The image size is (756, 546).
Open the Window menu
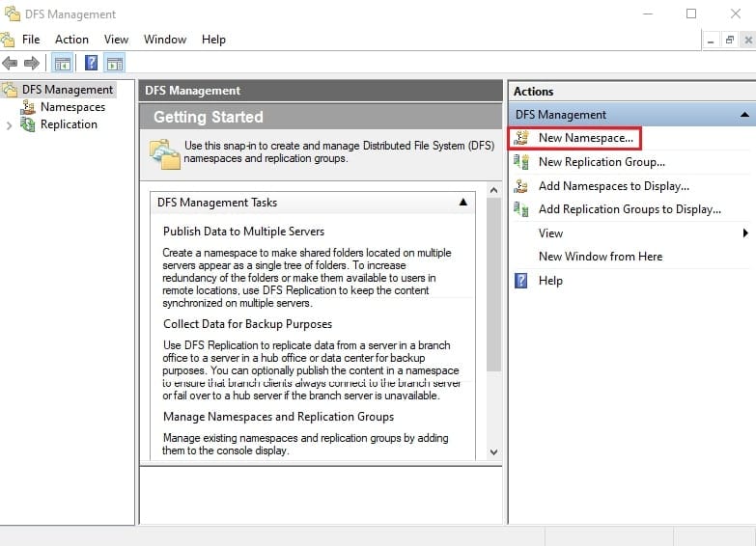tap(165, 40)
